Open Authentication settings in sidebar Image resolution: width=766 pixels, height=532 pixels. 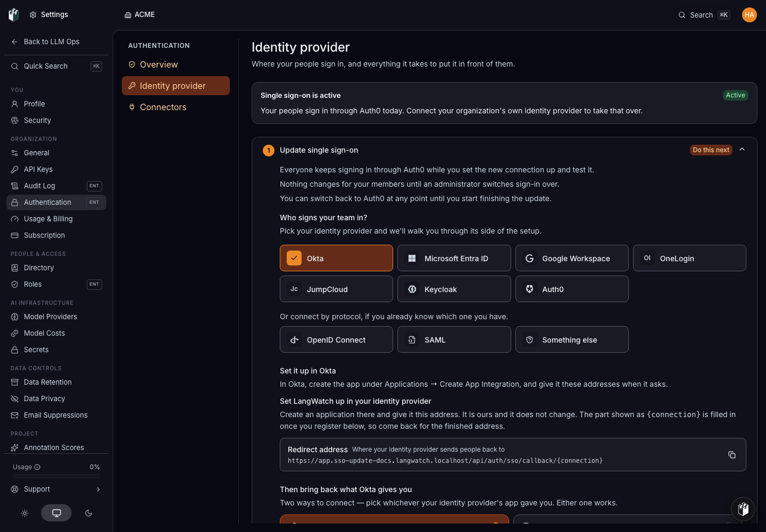point(56,202)
